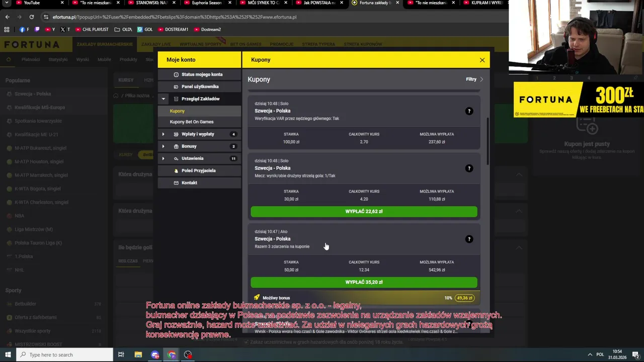The height and width of the screenshot is (362, 644).
Task: Switch to the KUPIŁAM I WYREŻ tab
Action: (483, 3)
